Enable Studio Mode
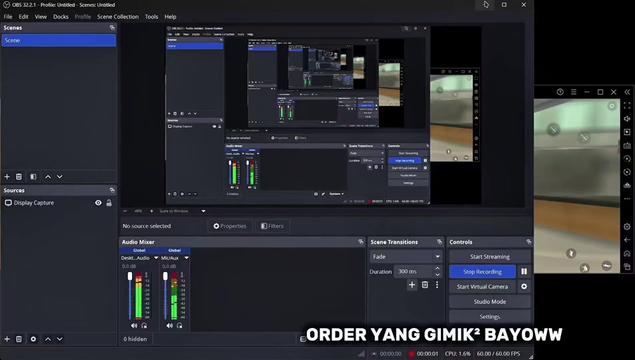 tap(490, 301)
